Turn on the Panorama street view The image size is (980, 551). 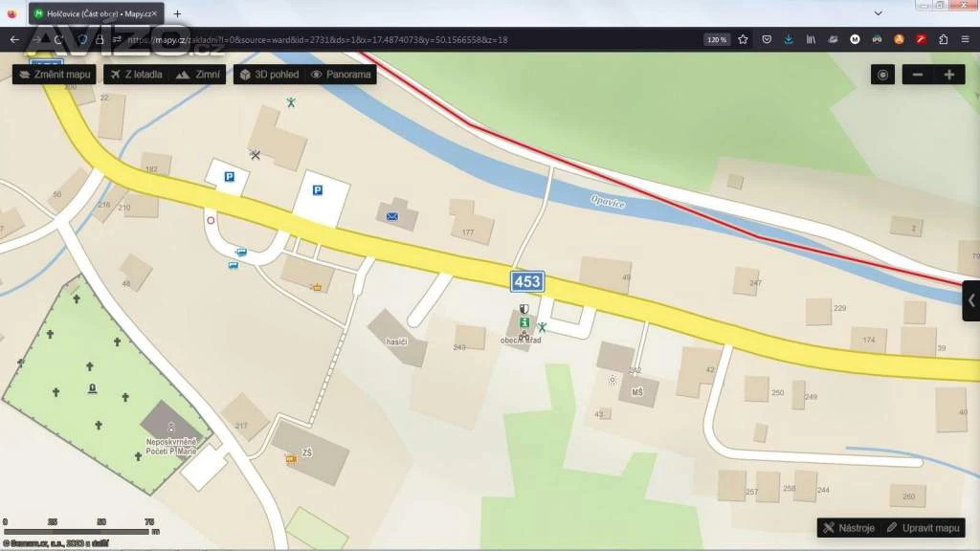[x=342, y=75]
